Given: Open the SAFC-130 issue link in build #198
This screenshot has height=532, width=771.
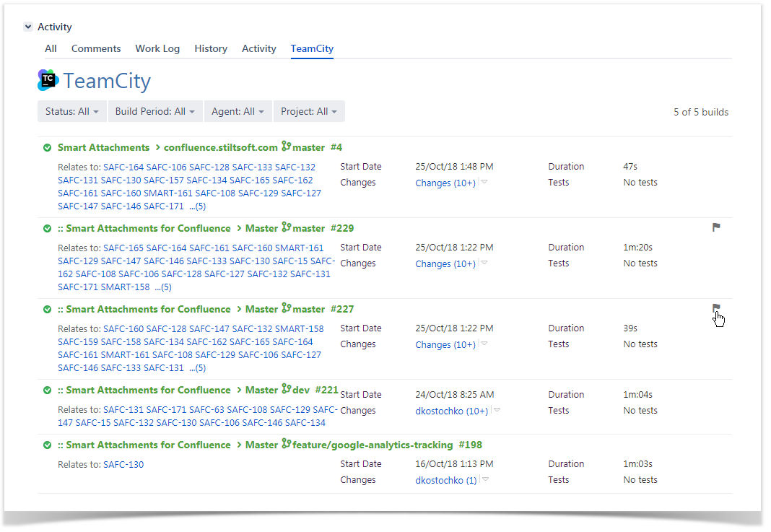Looking at the screenshot, I should pos(123,465).
